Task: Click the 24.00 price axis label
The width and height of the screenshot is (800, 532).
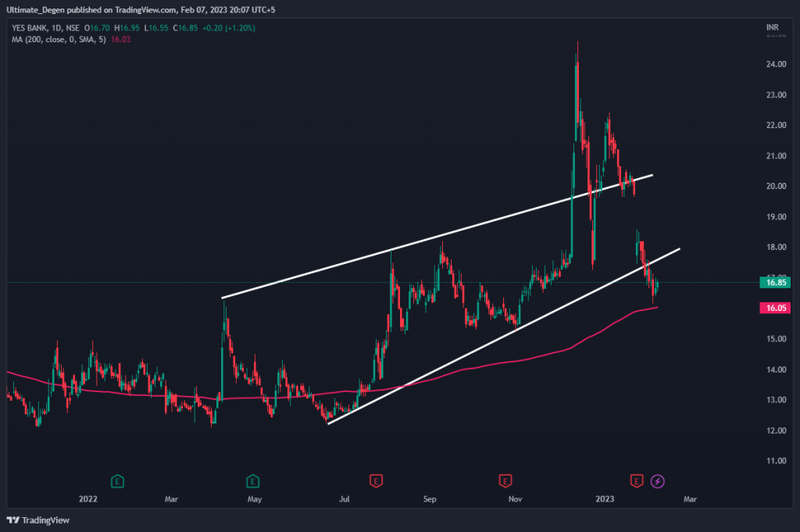Action: (x=776, y=64)
